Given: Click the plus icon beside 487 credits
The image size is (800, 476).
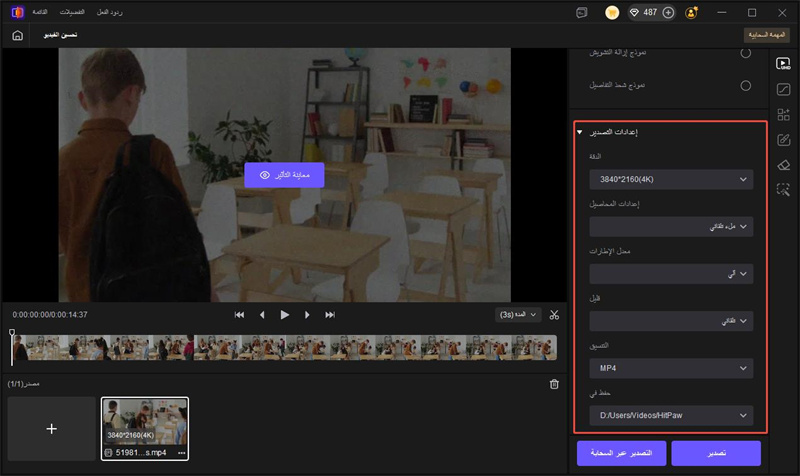Looking at the screenshot, I should [668, 13].
